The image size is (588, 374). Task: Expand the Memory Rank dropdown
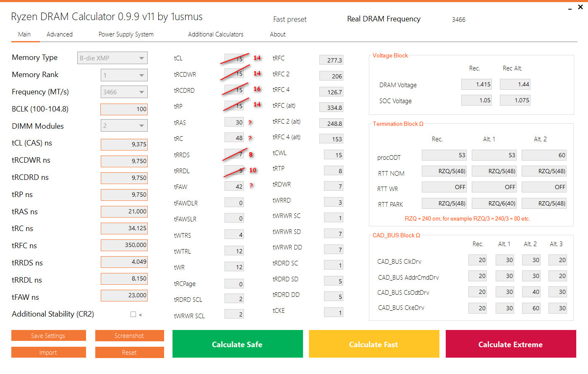[x=124, y=75]
